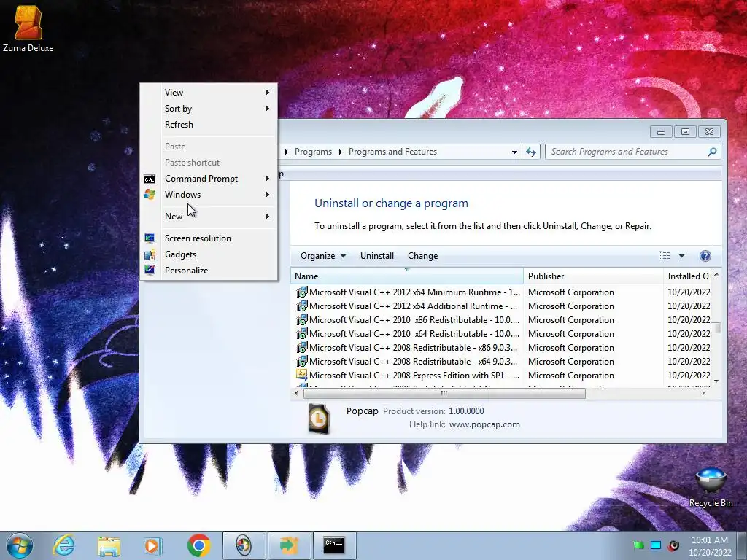Open Windows Explorer folder icon in taskbar
The height and width of the screenshot is (560, 747).
click(109, 545)
